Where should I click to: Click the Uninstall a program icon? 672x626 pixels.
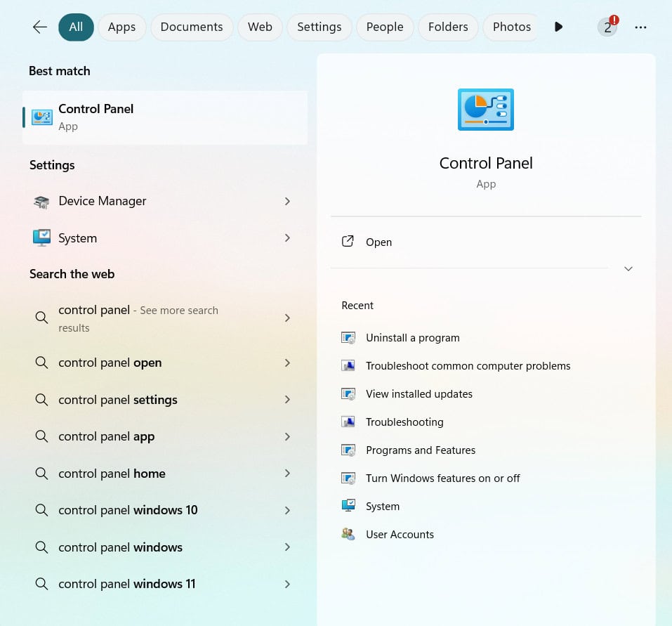(348, 338)
